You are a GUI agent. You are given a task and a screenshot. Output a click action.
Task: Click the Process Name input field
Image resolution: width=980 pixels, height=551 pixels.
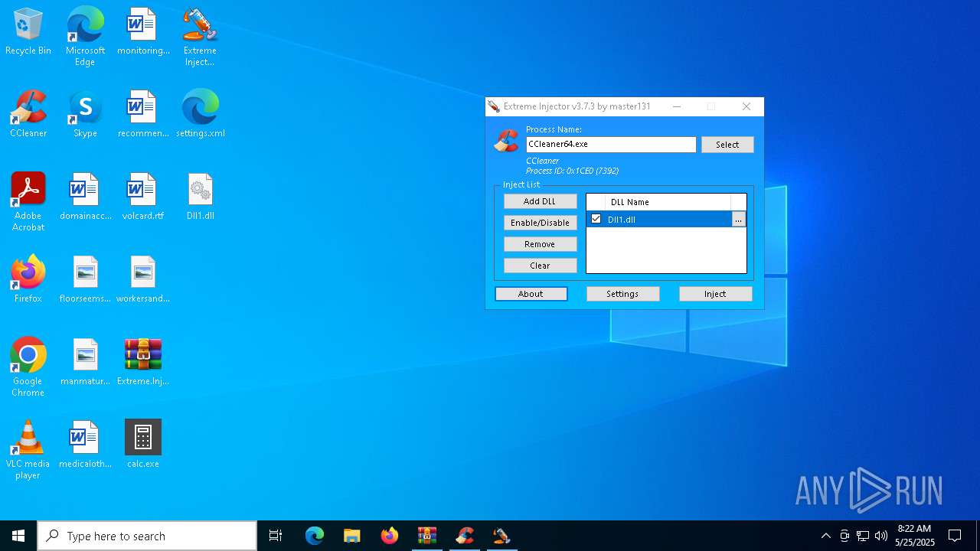coord(611,144)
